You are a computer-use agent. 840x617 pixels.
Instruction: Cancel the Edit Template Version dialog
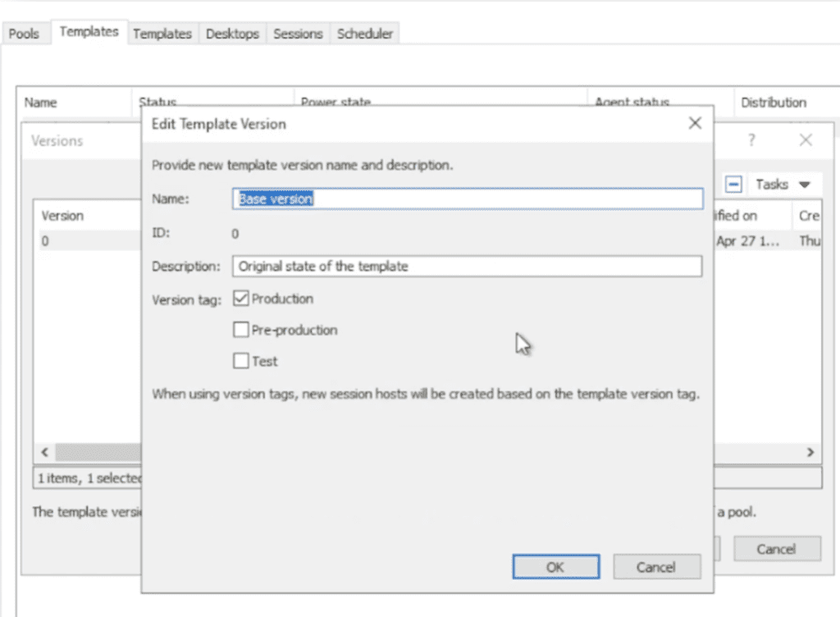(655, 567)
